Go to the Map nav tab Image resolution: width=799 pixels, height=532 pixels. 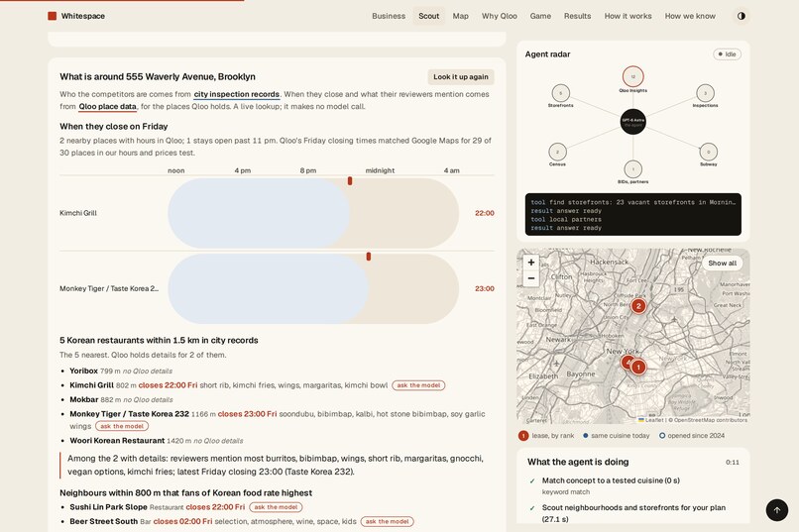pyautogui.click(x=460, y=16)
